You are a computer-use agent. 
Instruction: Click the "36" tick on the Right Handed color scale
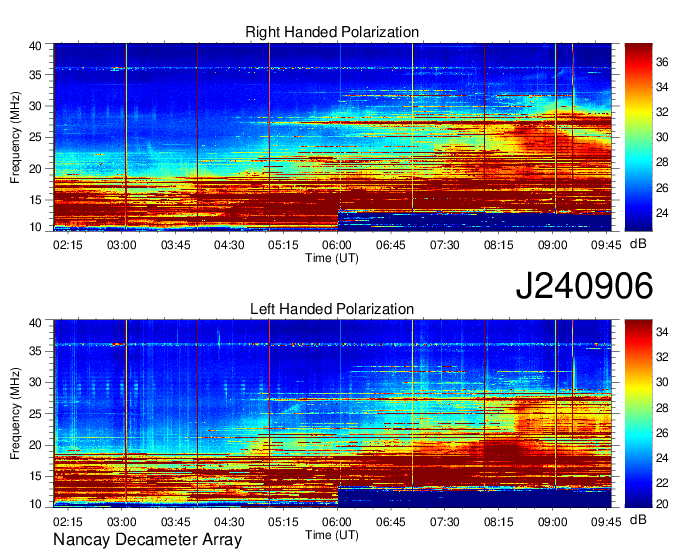click(x=662, y=62)
